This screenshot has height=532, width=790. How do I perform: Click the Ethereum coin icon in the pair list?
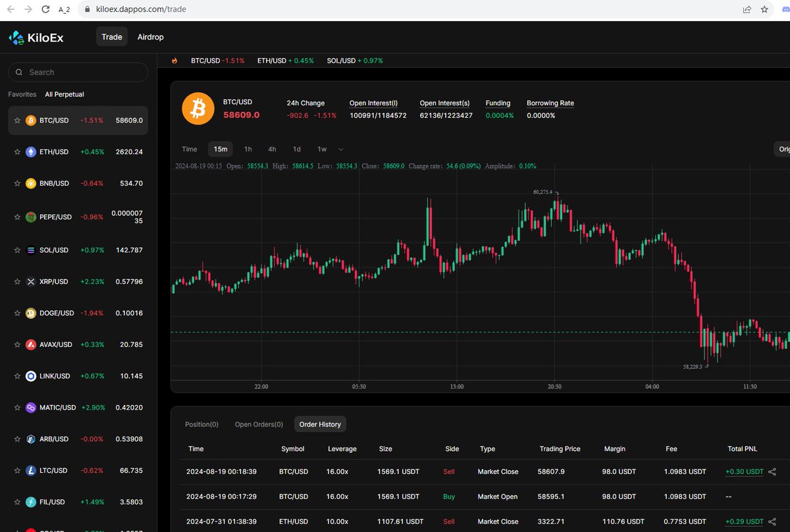(31, 152)
